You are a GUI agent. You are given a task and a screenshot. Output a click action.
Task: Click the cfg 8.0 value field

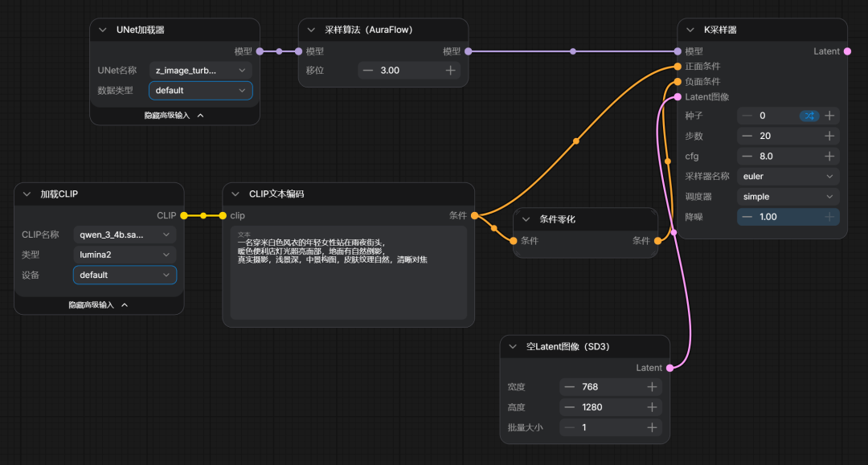[788, 157]
